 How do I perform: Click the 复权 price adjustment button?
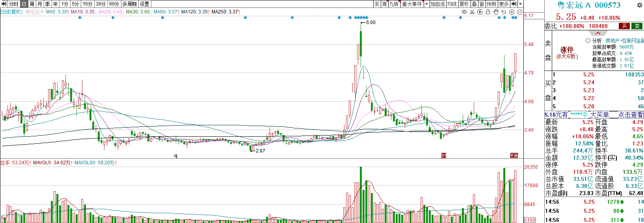464,4
